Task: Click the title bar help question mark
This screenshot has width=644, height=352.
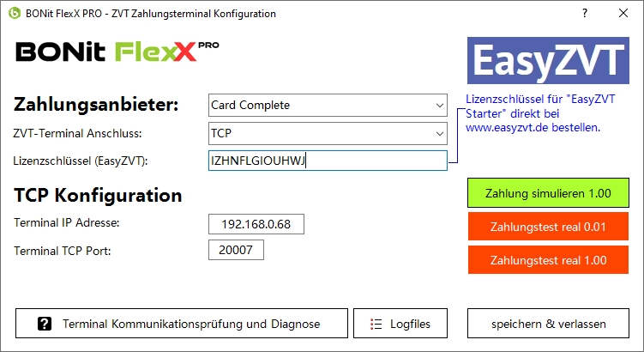Action: pyautogui.click(x=585, y=13)
